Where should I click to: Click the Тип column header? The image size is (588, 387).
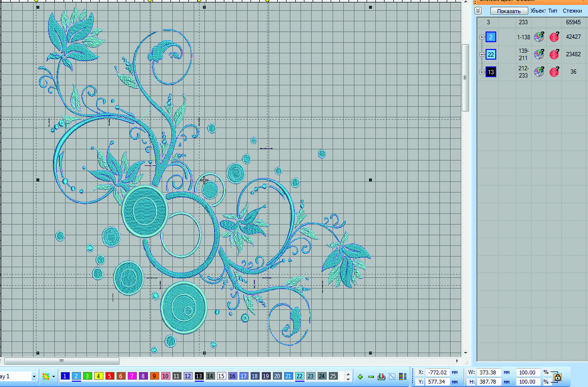click(x=553, y=11)
